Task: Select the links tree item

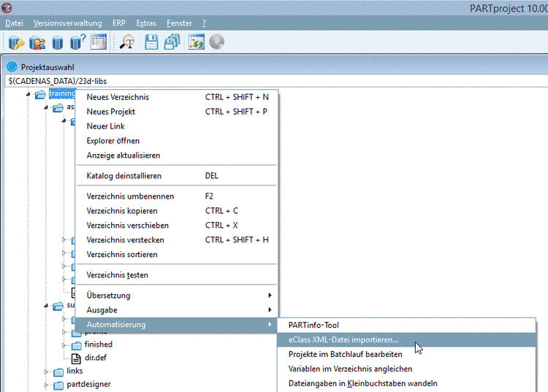Action: [x=75, y=371]
